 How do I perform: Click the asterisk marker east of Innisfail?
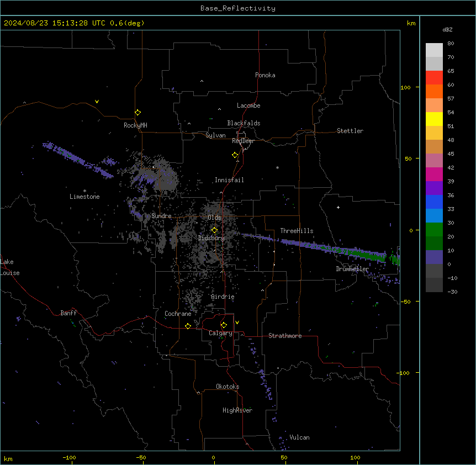(277, 167)
